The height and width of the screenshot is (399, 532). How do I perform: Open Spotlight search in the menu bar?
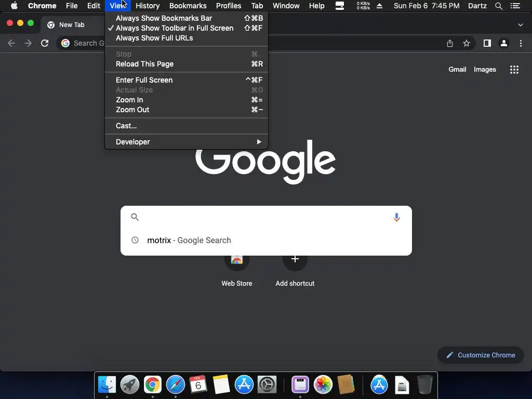499,6
